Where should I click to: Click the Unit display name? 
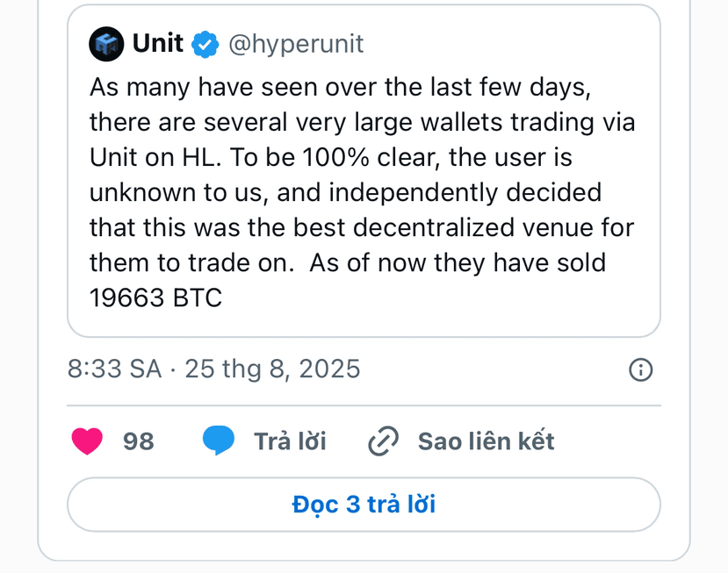tap(158, 44)
